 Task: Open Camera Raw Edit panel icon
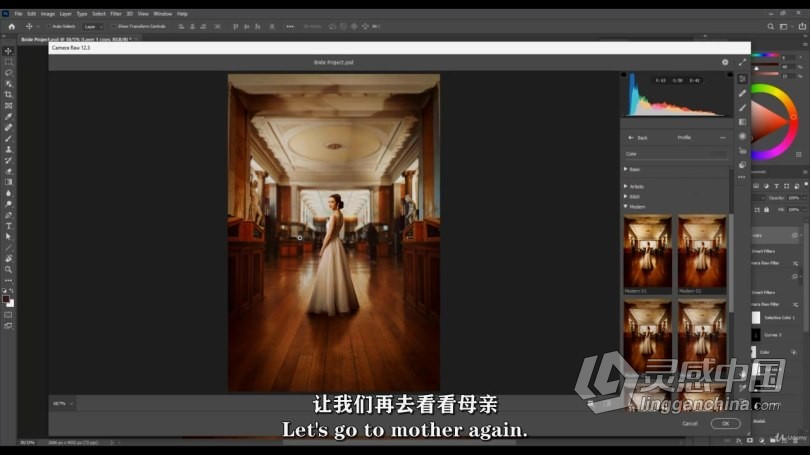(x=742, y=79)
